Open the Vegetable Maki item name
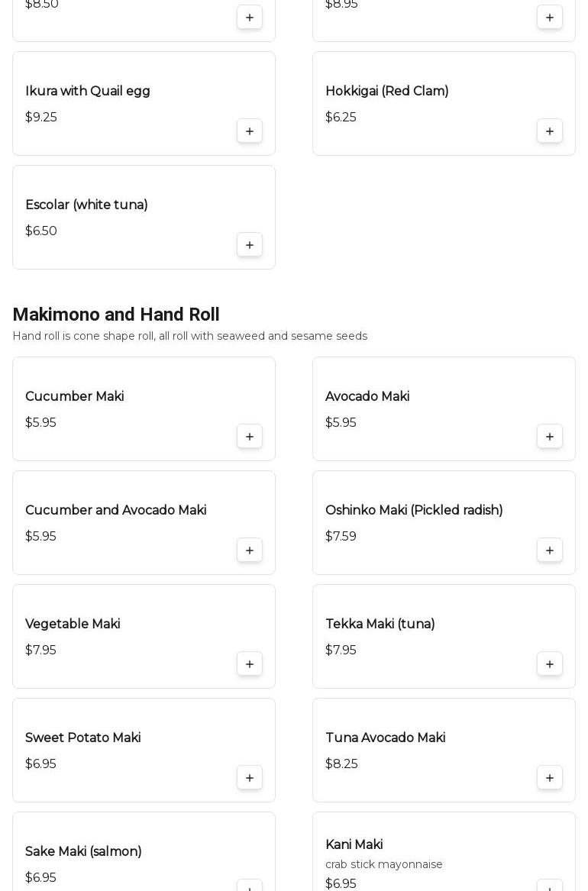The height and width of the screenshot is (891, 588). [x=73, y=624]
